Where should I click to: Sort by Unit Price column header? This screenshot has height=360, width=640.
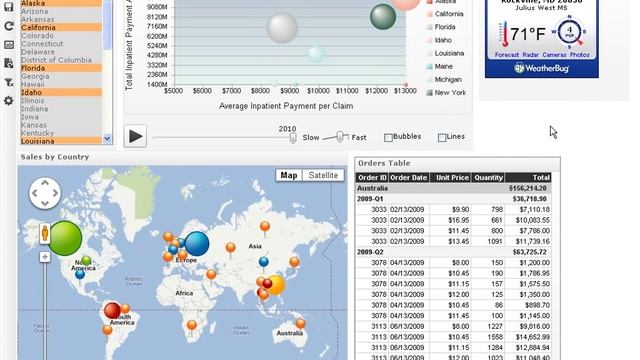pyautogui.click(x=450, y=178)
